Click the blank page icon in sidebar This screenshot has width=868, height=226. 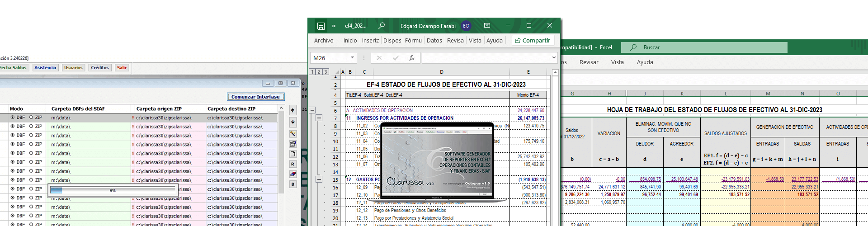click(x=293, y=154)
